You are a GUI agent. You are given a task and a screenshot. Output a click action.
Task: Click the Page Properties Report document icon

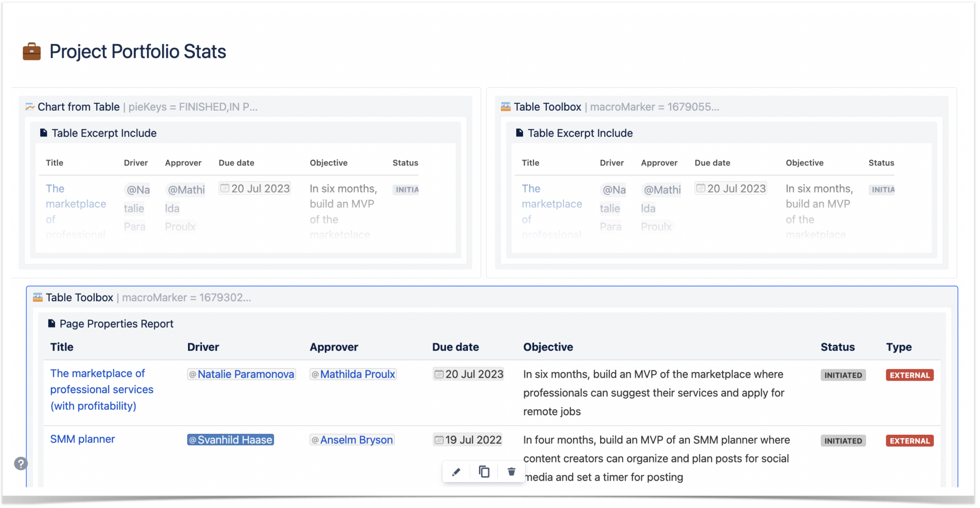[51, 323]
